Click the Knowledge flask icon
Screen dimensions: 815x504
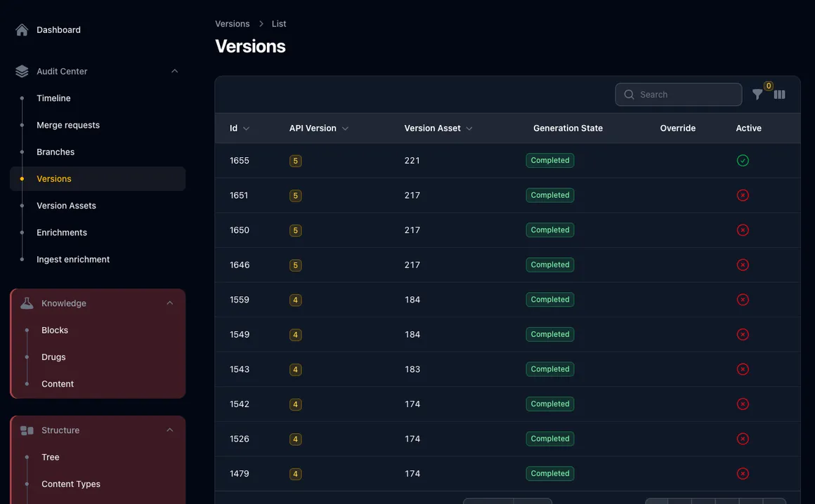pos(27,303)
